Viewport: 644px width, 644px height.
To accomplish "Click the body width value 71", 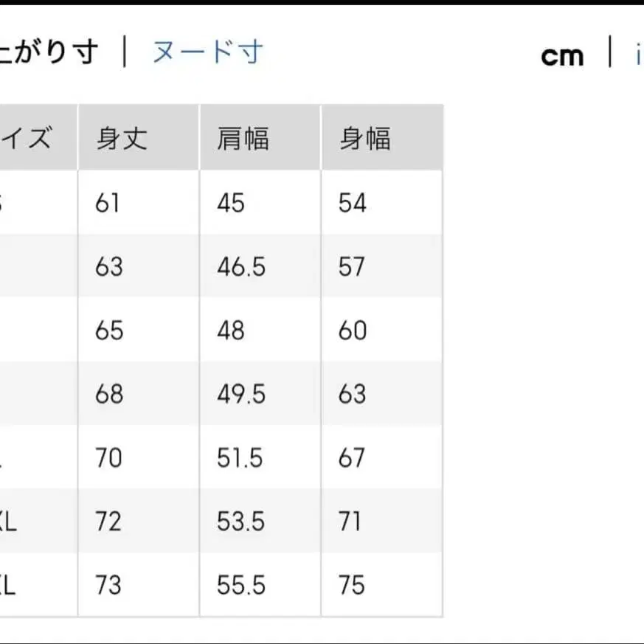I will [x=352, y=522].
